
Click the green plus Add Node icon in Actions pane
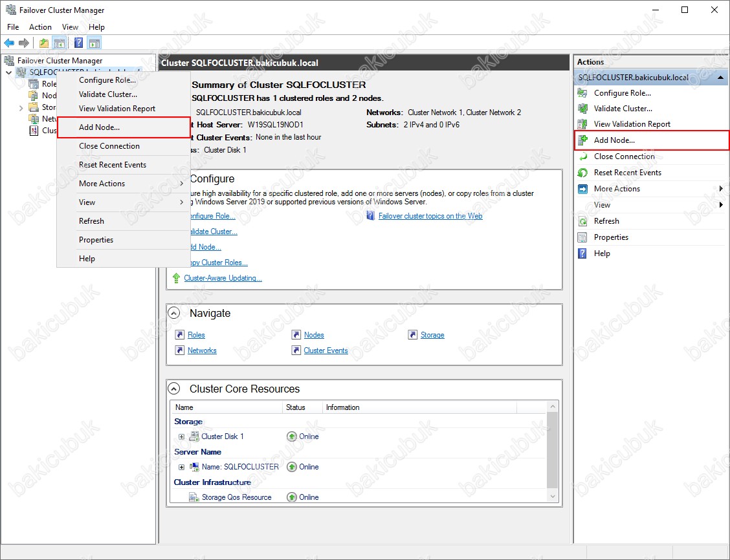pyautogui.click(x=582, y=140)
